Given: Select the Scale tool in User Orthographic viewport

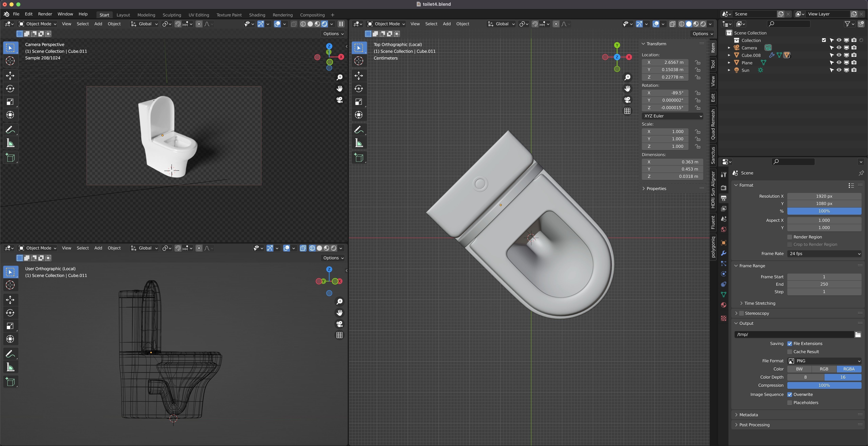Looking at the screenshot, I should point(11,326).
